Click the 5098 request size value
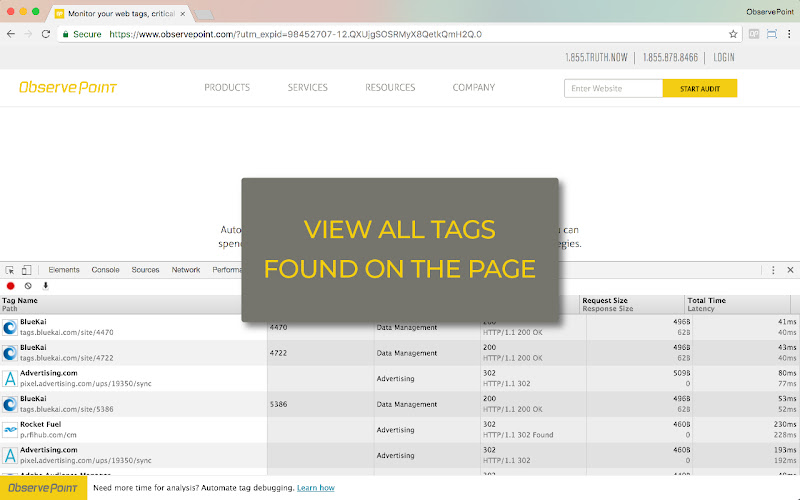This screenshot has height=500, width=800. tap(682, 373)
